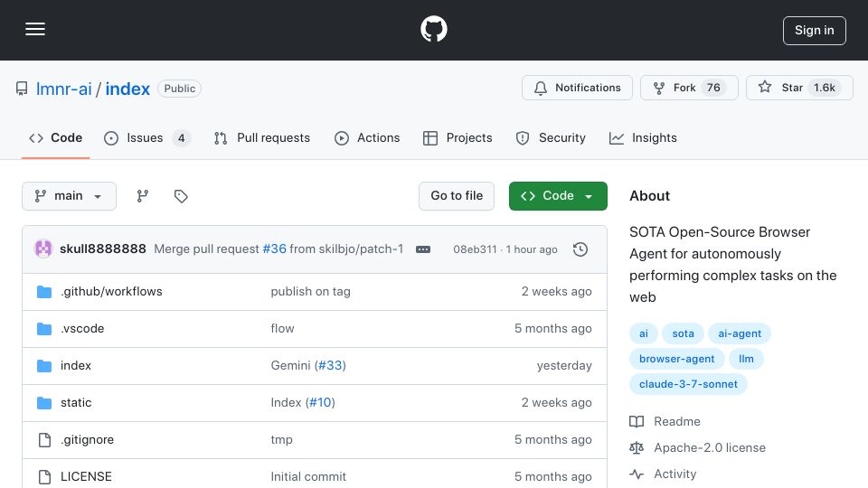Open the .vscode folder

point(82,329)
